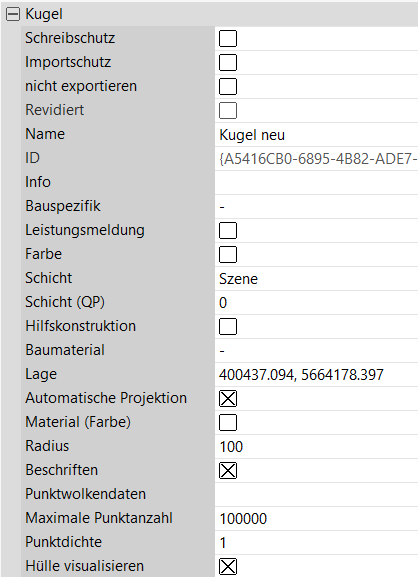
Task: Collapse the Kugel property group
Action: coord(13,14)
